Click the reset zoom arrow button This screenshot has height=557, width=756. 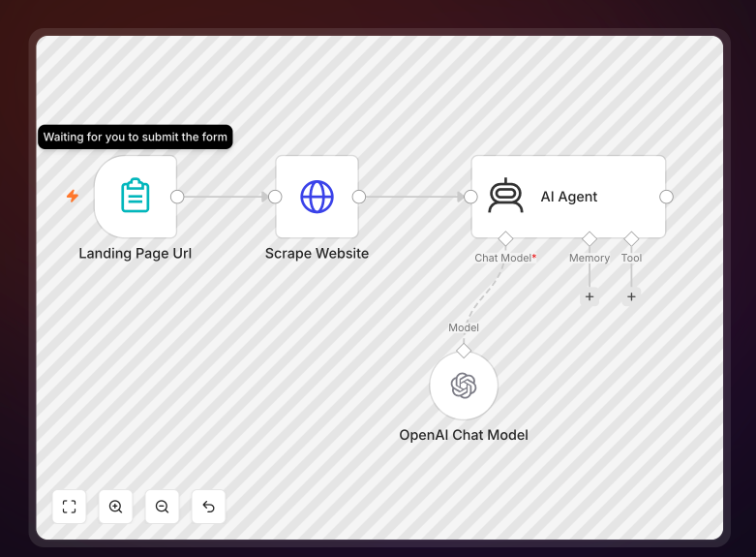coord(208,507)
